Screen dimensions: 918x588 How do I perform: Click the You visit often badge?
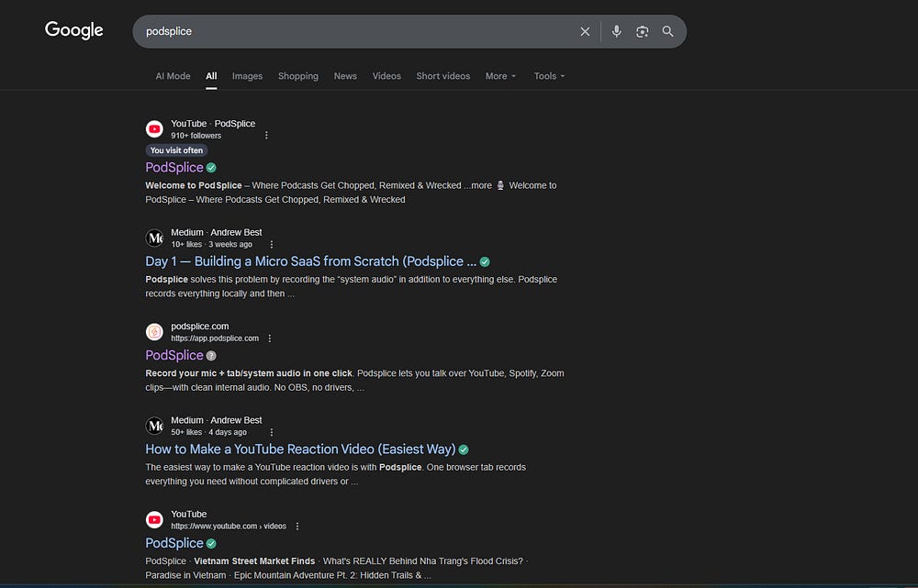pos(176,150)
